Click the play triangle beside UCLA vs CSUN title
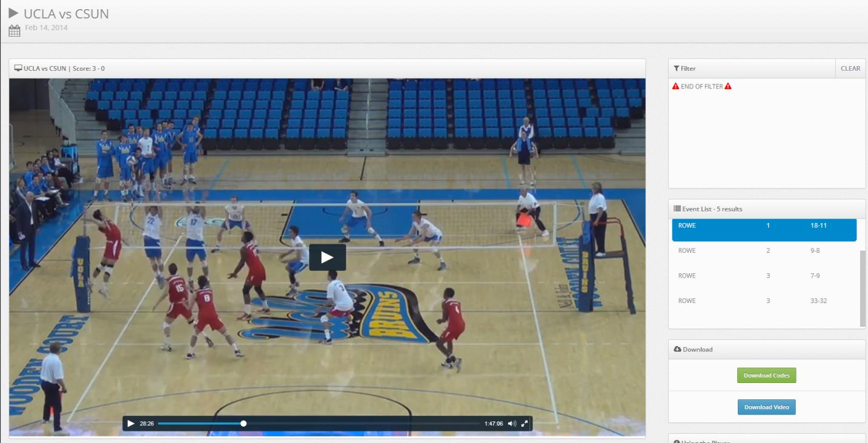Image resolution: width=868 pixels, height=443 pixels. pos(13,13)
